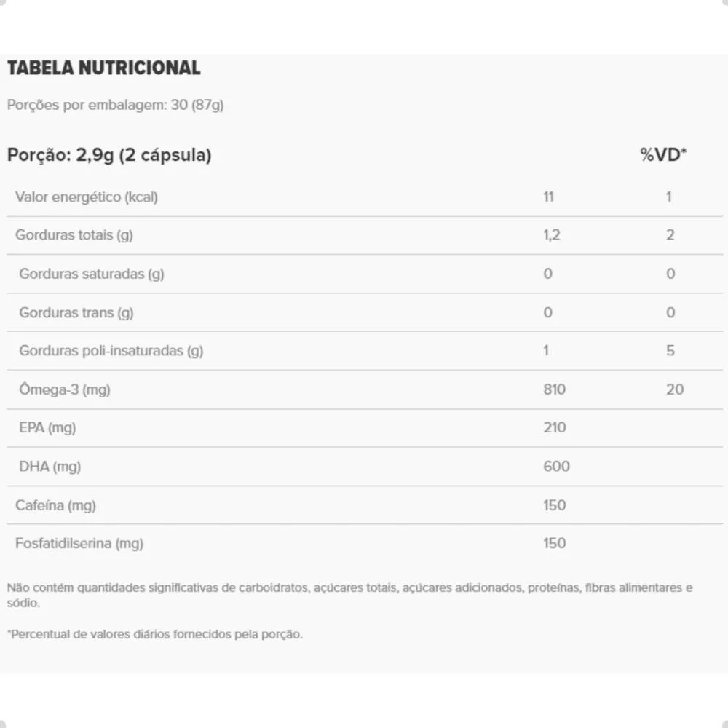Click the Gorduras totais value 1,2

pos(552,235)
